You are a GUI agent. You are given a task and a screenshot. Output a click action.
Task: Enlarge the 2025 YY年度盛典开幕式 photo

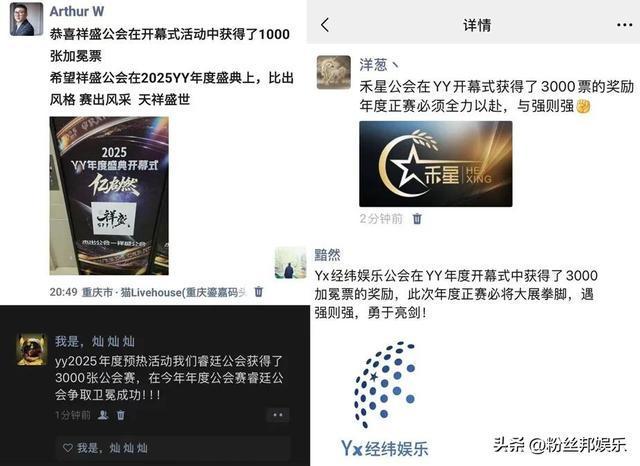coord(109,196)
